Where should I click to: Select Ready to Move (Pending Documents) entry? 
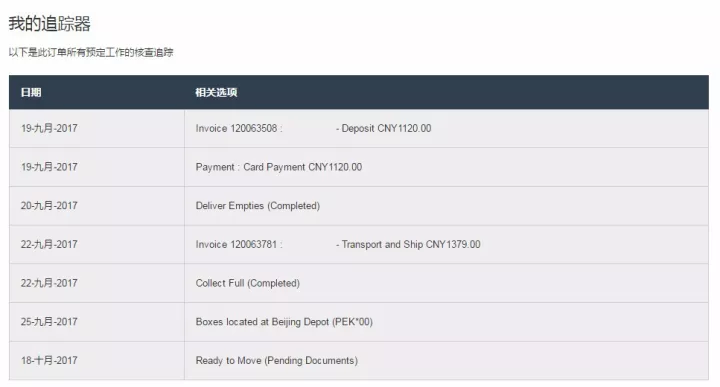(x=276, y=360)
